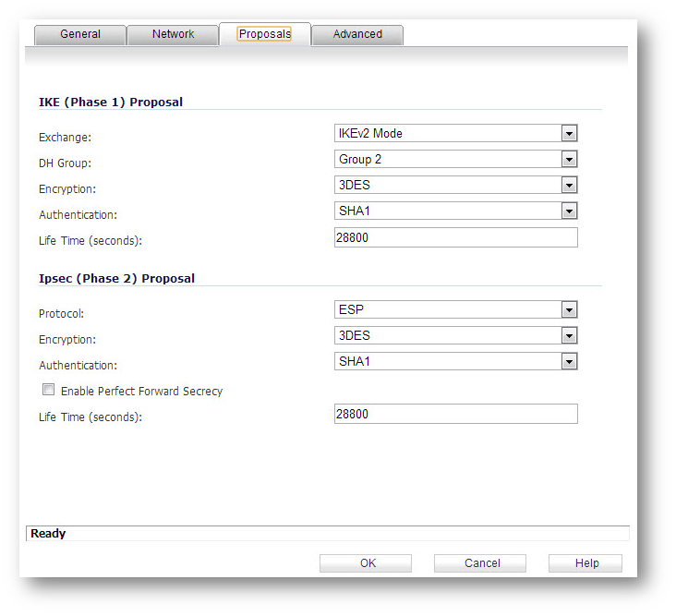
Task: Open Phase 2 Authentication dropdown
Action: click(x=455, y=361)
